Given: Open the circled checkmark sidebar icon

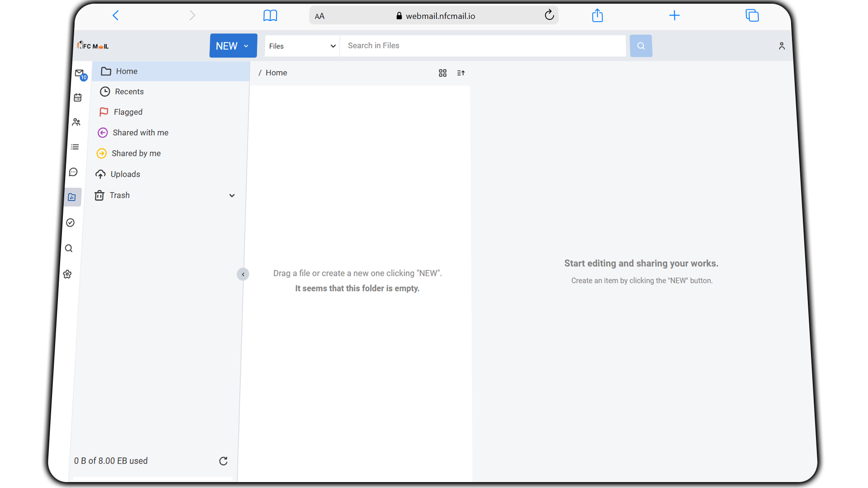Looking at the screenshot, I should point(71,223).
